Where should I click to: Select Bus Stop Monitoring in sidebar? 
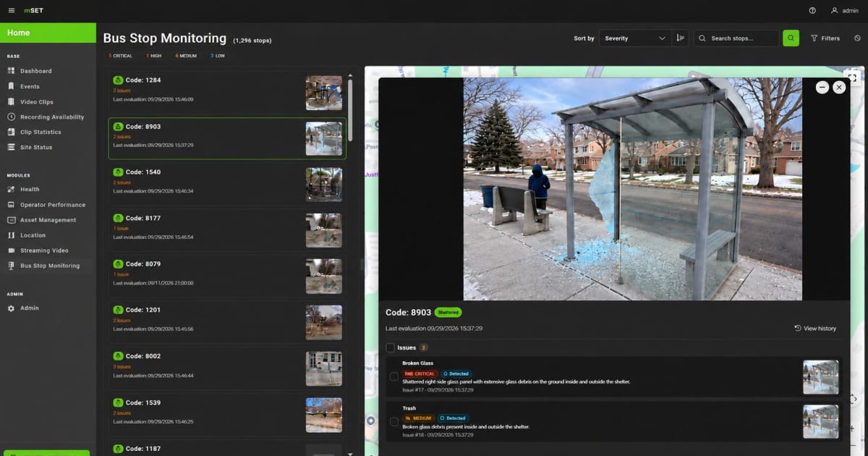pos(48,266)
